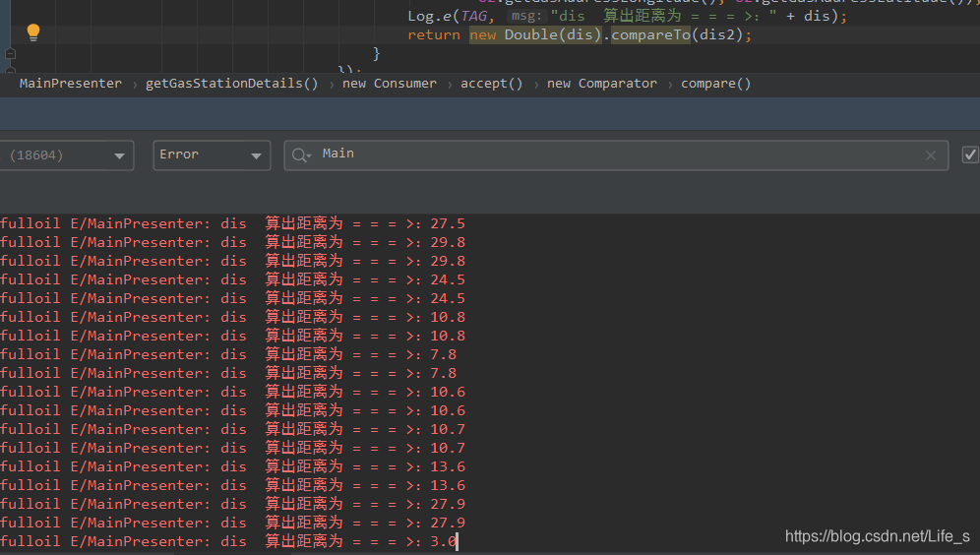980x555 pixels.
Task: Toggle the Regex checkbox beside search
Action: pos(970,155)
